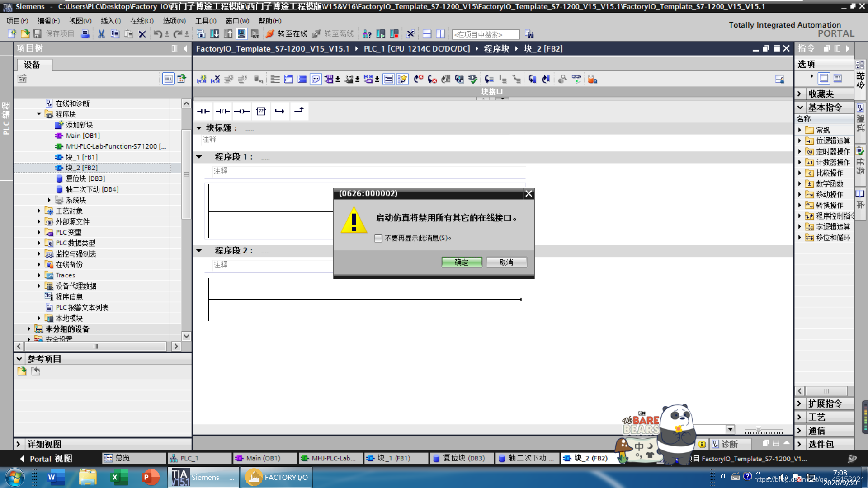
Task: Cancel the dialog with 取消 button
Action: tap(506, 262)
